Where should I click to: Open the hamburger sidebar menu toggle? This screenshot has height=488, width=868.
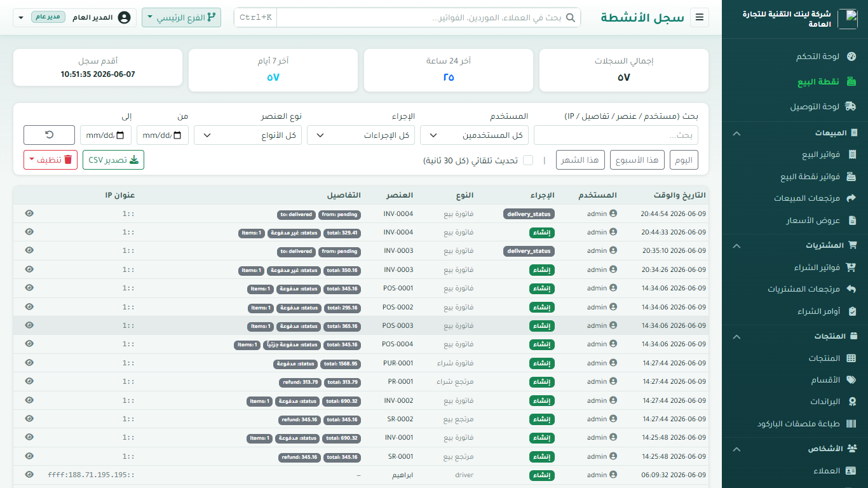click(x=700, y=18)
